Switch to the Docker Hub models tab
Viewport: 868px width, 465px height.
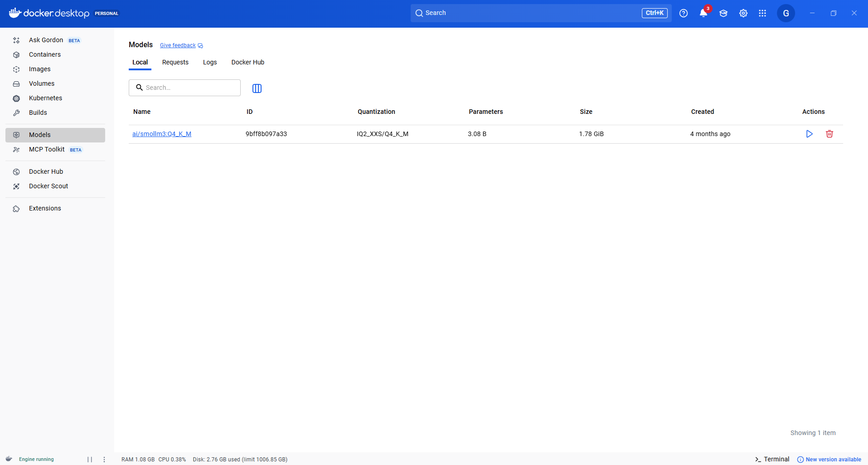pyautogui.click(x=248, y=62)
